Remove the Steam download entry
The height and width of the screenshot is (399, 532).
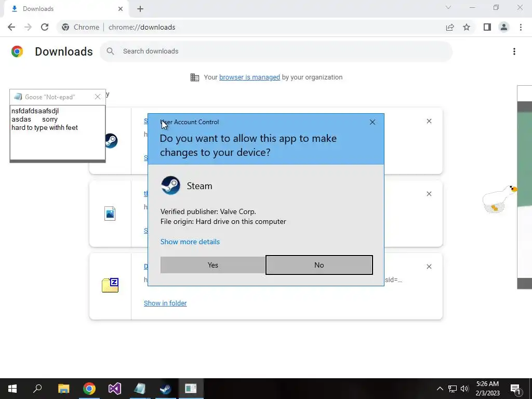[x=429, y=121]
